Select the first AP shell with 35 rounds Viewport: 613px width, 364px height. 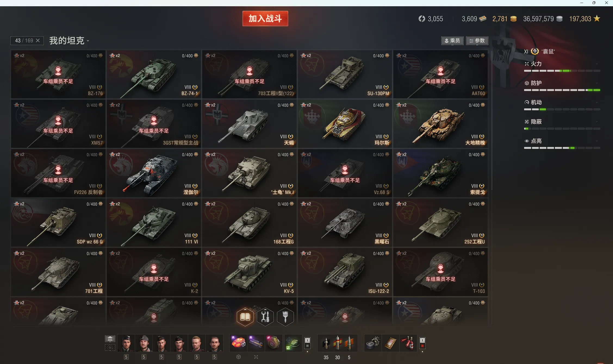(x=326, y=343)
